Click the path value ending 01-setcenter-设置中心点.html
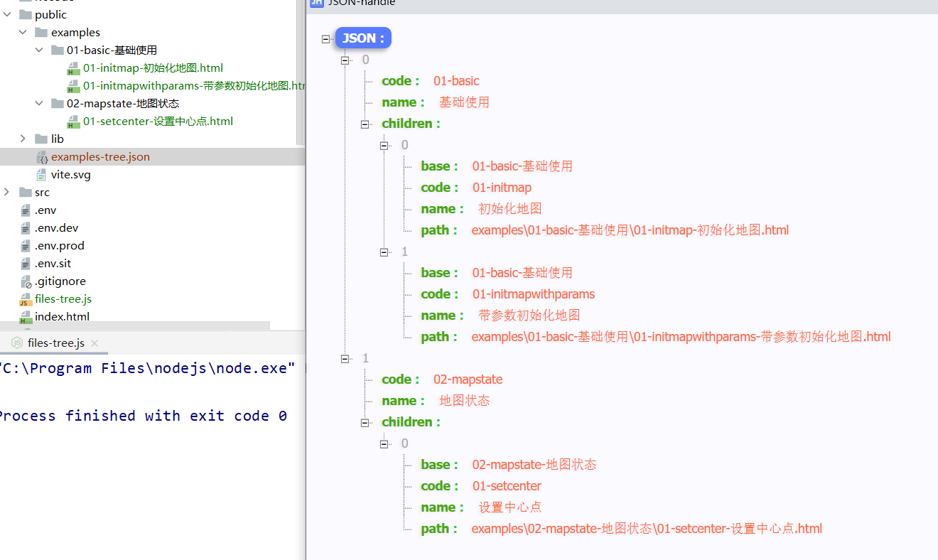938x560 pixels. tap(647, 529)
